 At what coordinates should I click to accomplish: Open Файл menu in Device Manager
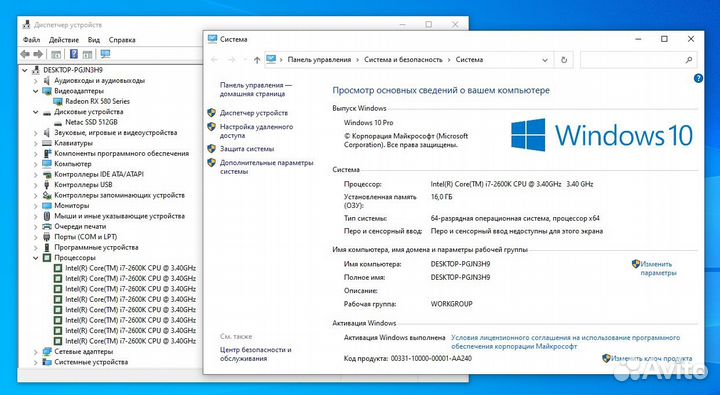(31, 40)
